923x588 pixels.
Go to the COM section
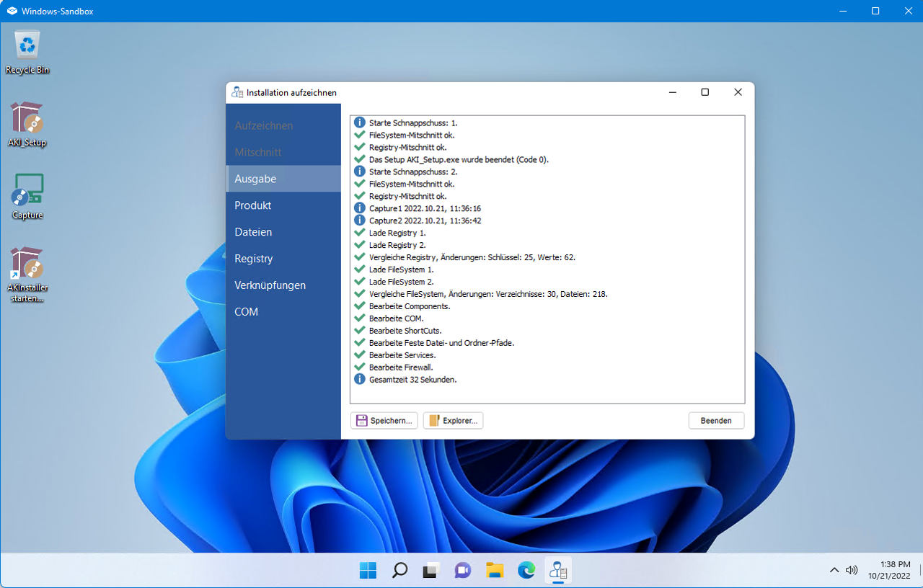[x=283, y=312]
